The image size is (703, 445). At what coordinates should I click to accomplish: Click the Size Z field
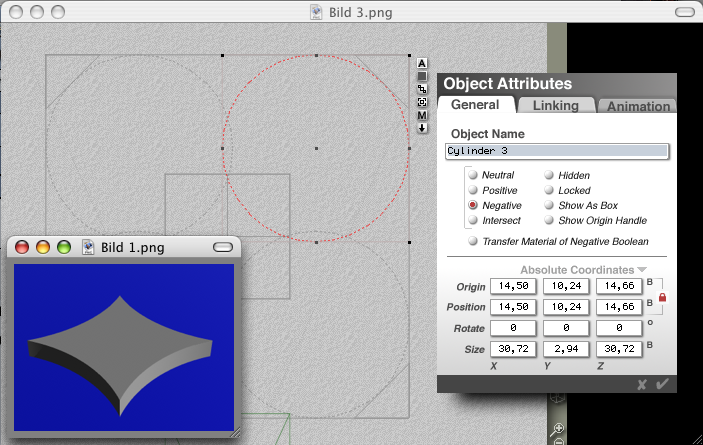pyautogui.click(x=619, y=349)
